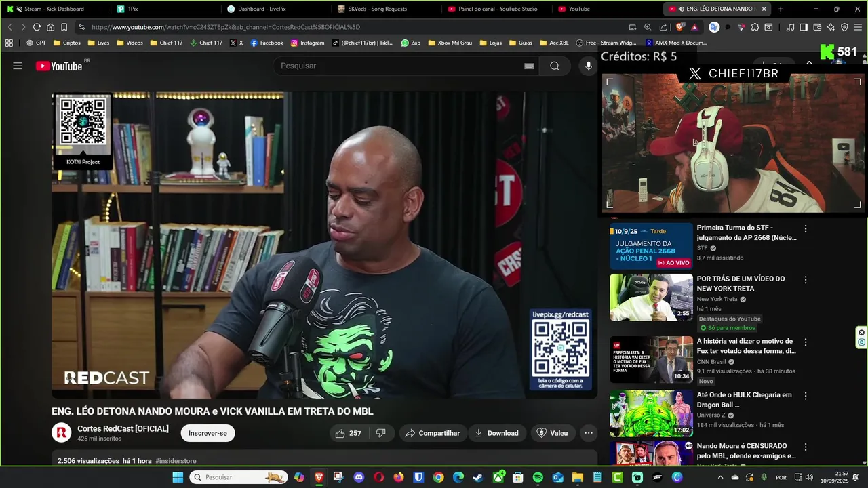Click the YouTube URL address bar
Screen dimensions: 868x488
coord(353,27)
